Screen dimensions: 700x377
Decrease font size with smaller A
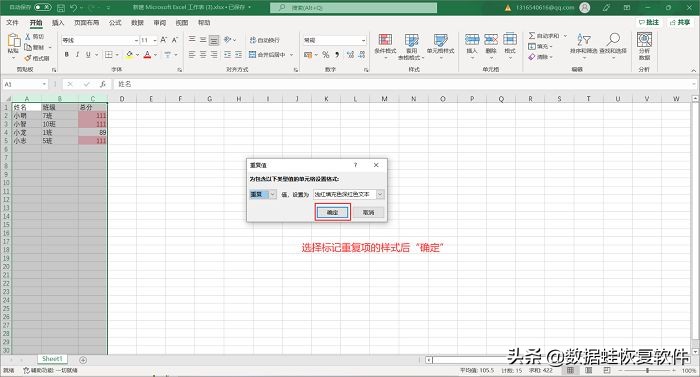[175, 40]
